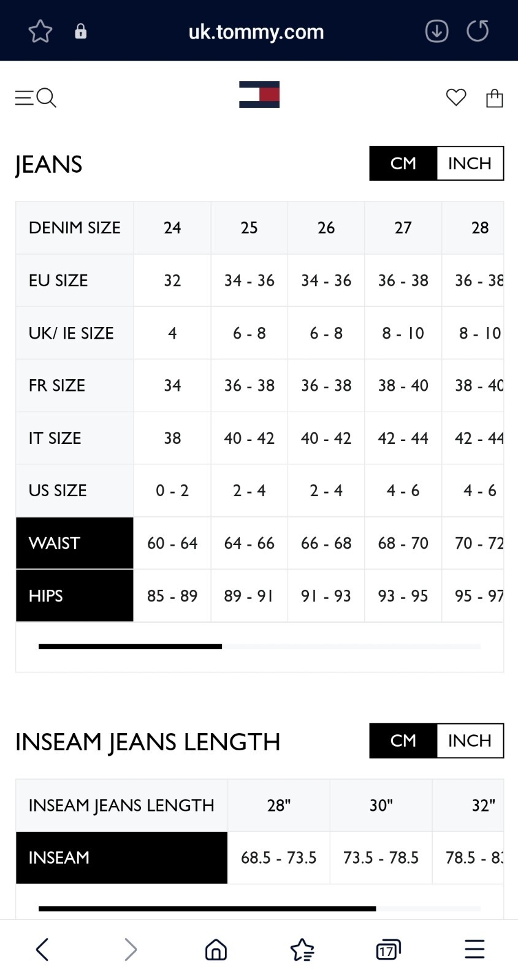Open bookmarks list star icon
Viewport: 518px width, 980px height.
coord(302,950)
